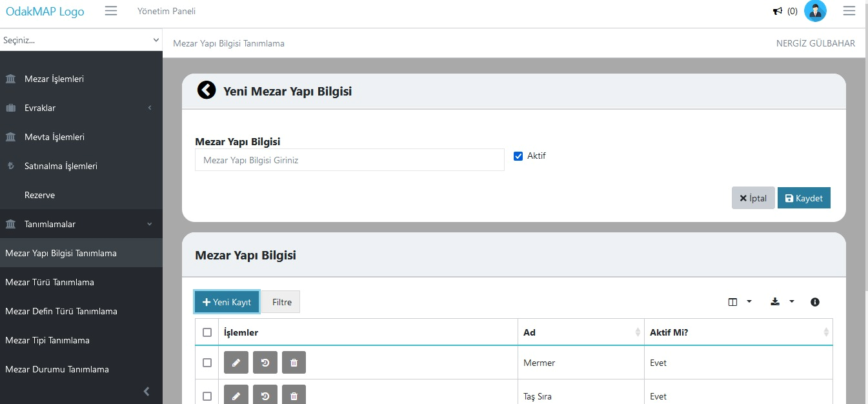Open the right-side hamburger menu
This screenshot has width=868, height=404.
pyautogui.click(x=849, y=11)
